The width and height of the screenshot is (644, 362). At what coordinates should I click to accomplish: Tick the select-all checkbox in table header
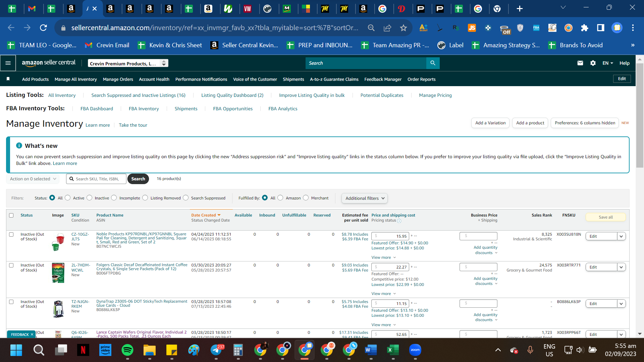(11, 215)
